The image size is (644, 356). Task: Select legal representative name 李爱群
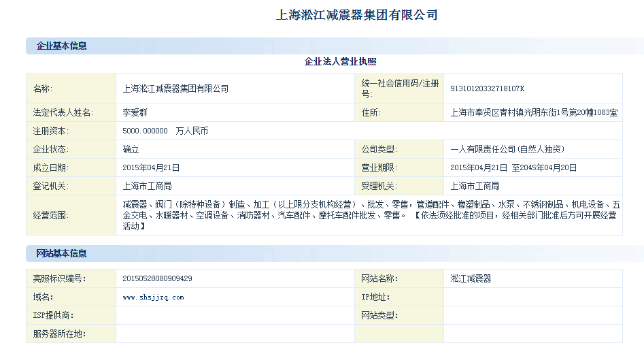(x=135, y=112)
